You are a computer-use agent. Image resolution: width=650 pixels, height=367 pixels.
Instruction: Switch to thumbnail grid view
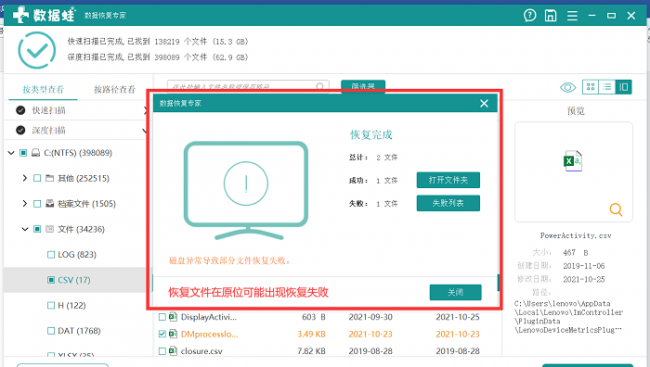[591, 87]
